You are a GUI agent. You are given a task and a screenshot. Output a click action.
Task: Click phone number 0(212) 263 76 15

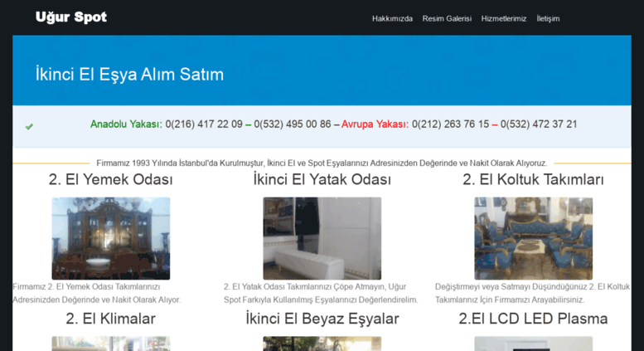(451, 124)
